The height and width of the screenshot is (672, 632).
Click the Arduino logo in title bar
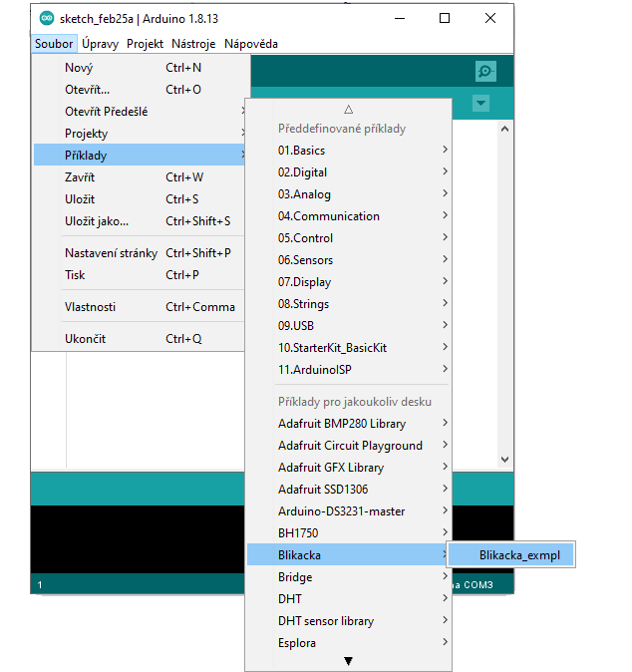46,18
